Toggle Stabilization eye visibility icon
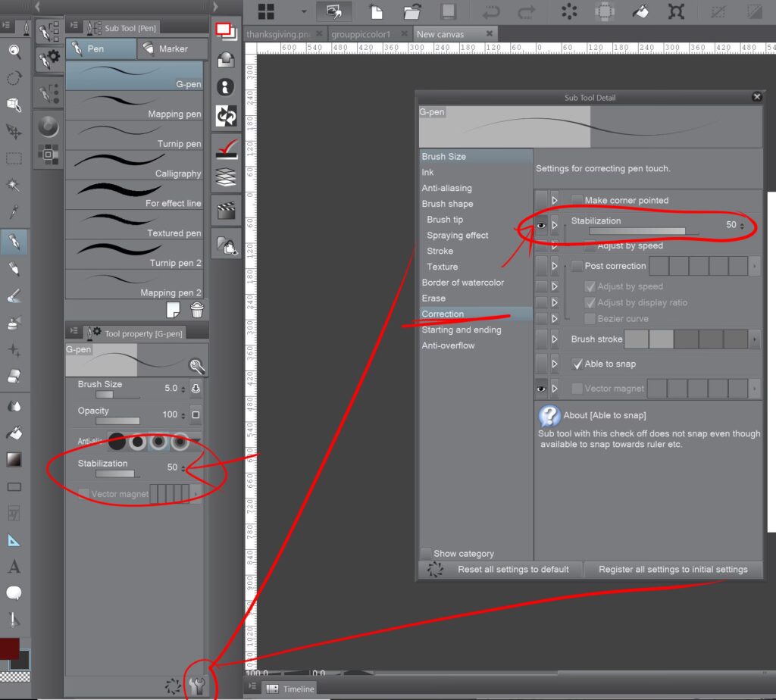The width and height of the screenshot is (776, 700). pyautogui.click(x=541, y=225)
